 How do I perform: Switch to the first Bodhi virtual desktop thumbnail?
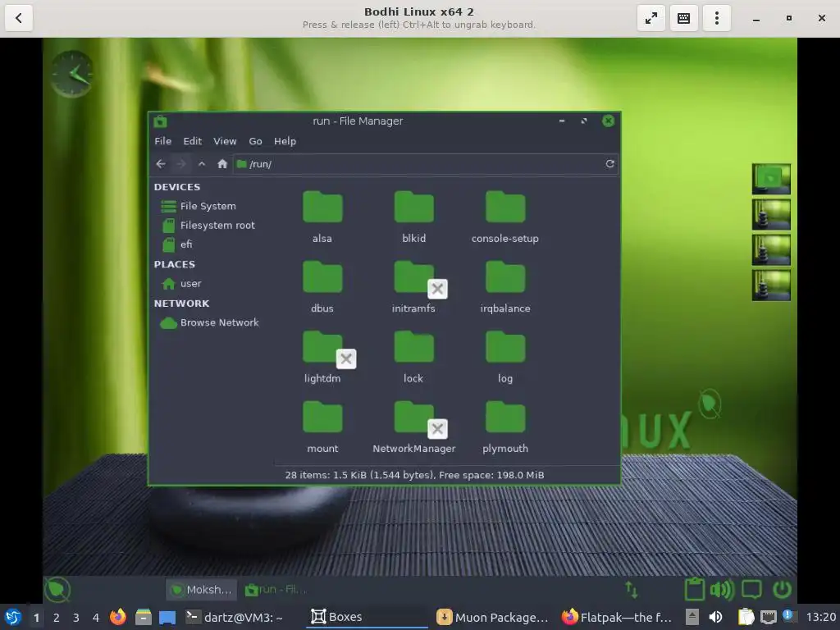point(771,179)
